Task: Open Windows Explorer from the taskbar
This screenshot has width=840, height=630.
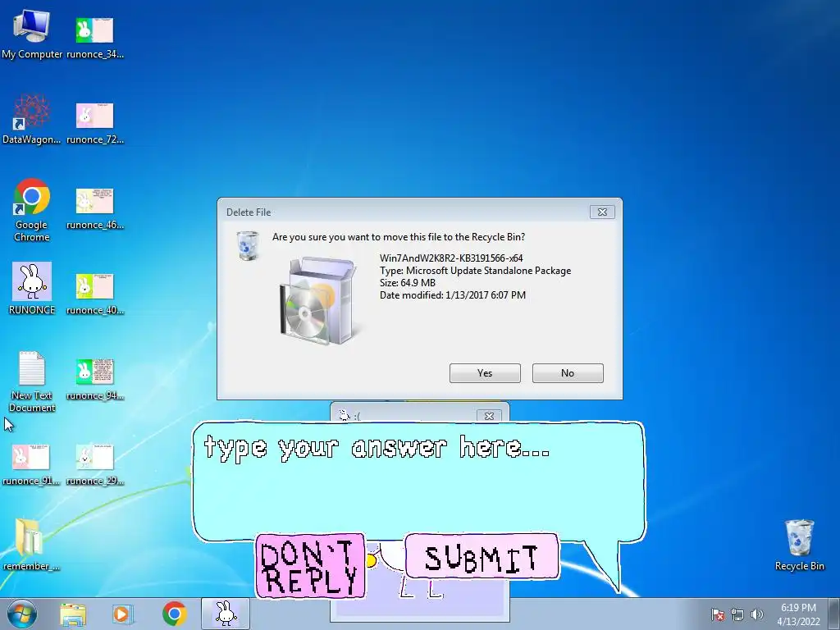Action: click(73, 614)
